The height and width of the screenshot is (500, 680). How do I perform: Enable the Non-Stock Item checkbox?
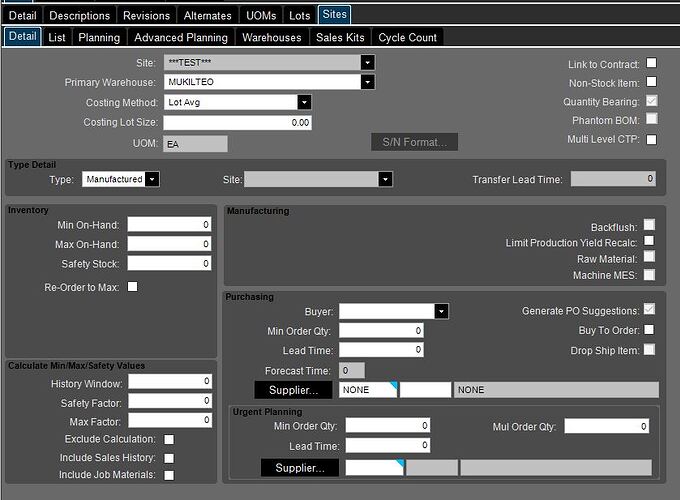(651, 82)
